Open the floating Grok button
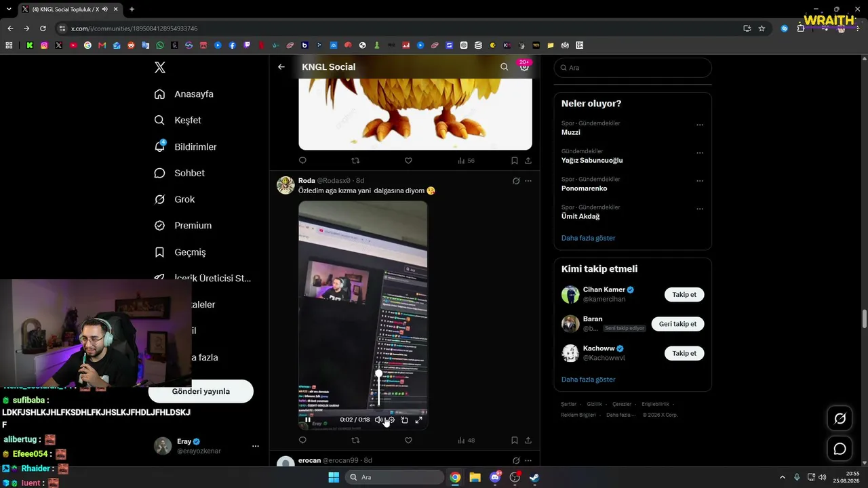This screenshot has width=868, height=488. pyautogui.click(x=840, y=418)
